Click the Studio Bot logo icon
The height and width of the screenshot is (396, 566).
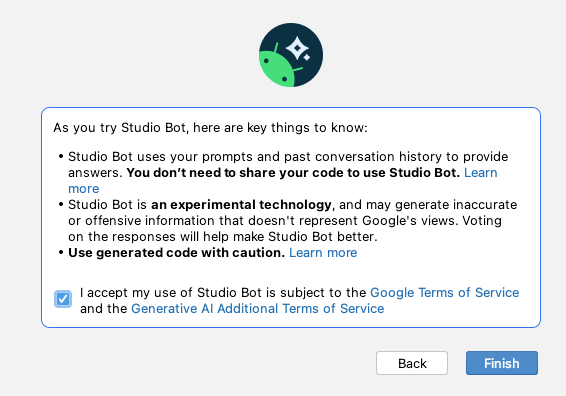291,55
